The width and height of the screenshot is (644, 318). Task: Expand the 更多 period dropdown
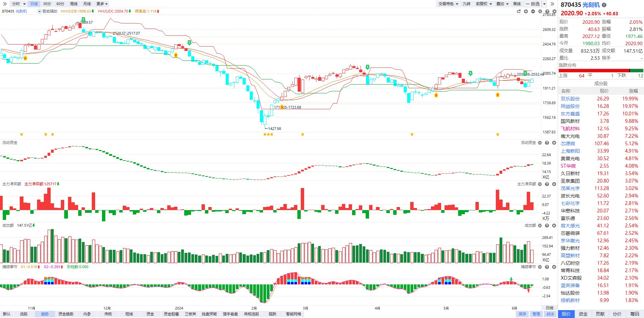(x=102, y=4)
